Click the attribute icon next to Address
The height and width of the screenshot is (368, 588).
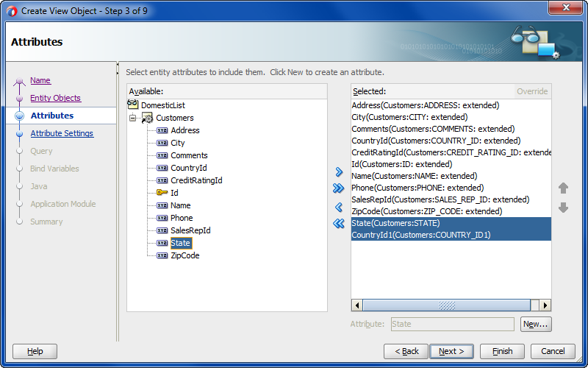162,130
